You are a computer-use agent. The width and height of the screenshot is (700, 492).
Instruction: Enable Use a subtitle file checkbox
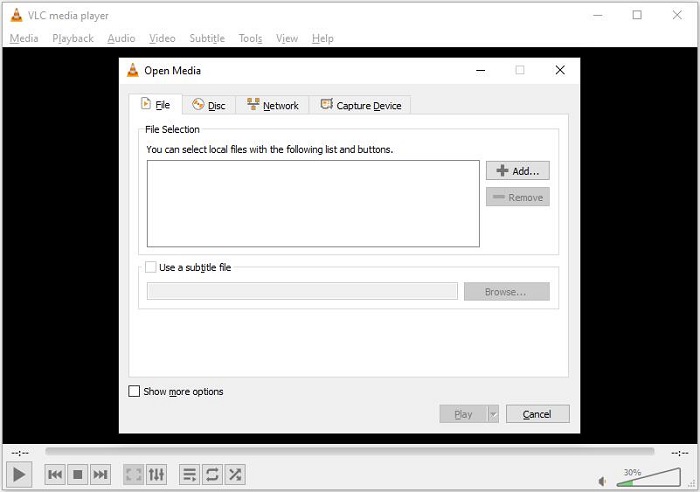coord(150,267)
